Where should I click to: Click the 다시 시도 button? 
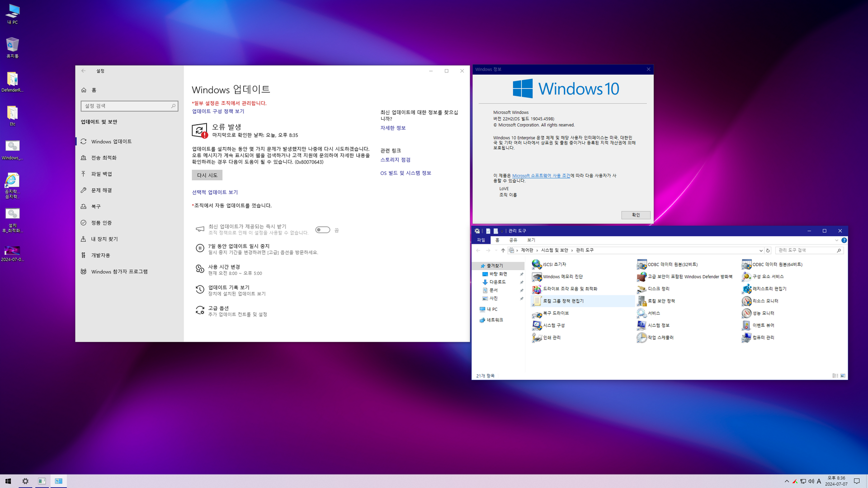[x=207, y=175]
